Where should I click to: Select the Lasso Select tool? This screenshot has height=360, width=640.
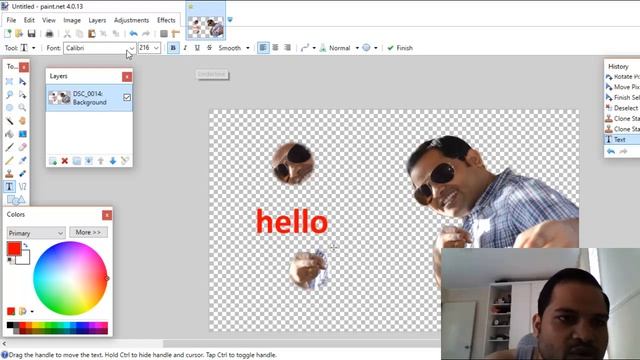pyautogui.click(x=9, y=95)
